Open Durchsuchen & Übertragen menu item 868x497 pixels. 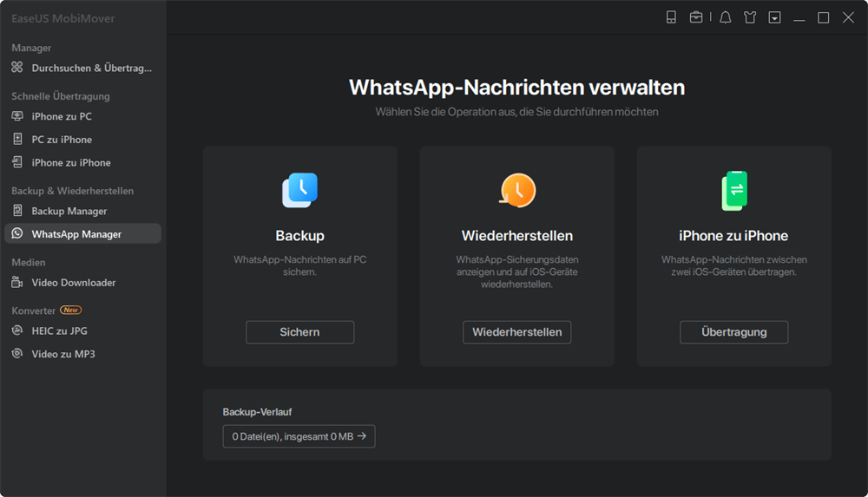pyautogui.click(x=82, y=68)
